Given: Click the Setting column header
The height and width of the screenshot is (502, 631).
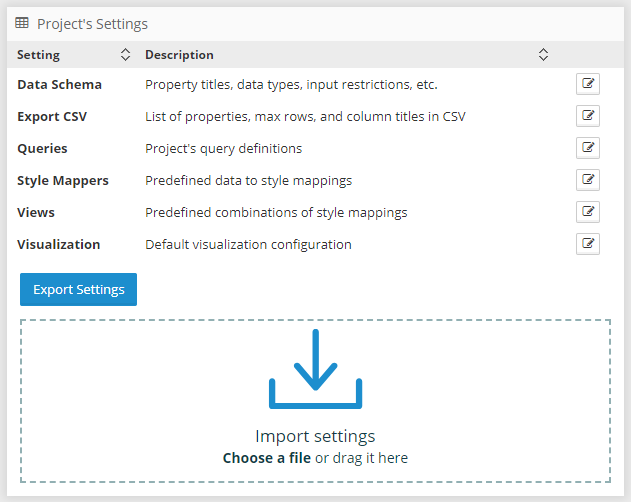Looking at the screenshot, I should 38,55.
